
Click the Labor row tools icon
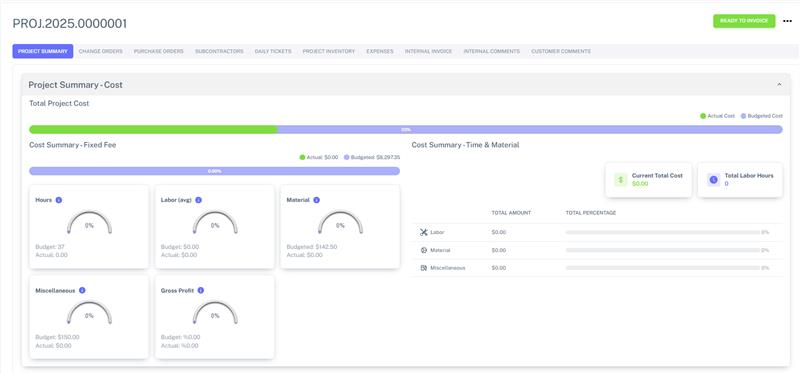tap(423, 232)
